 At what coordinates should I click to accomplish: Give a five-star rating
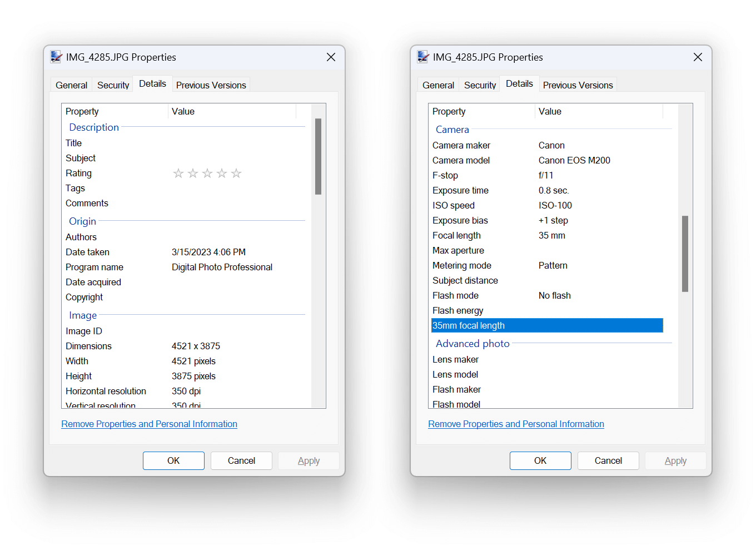pyautogui.click(x=236, y=174)
